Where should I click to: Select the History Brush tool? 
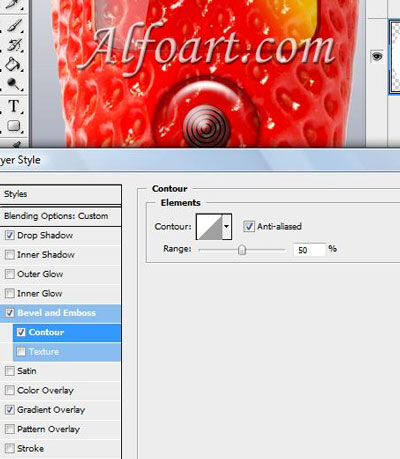14,45
